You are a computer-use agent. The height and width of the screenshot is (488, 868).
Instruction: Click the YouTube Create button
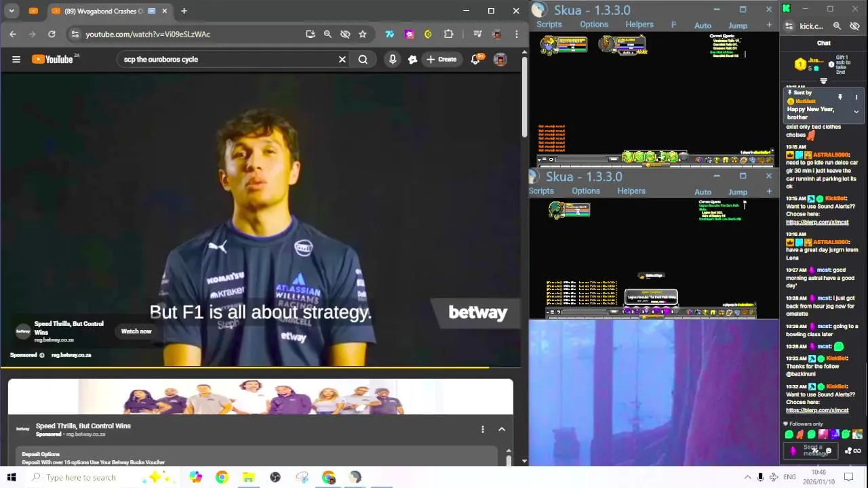(x=441, y=59)
